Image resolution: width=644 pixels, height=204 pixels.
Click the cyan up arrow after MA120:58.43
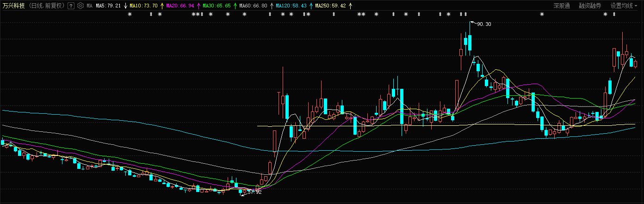click(310, 6)
